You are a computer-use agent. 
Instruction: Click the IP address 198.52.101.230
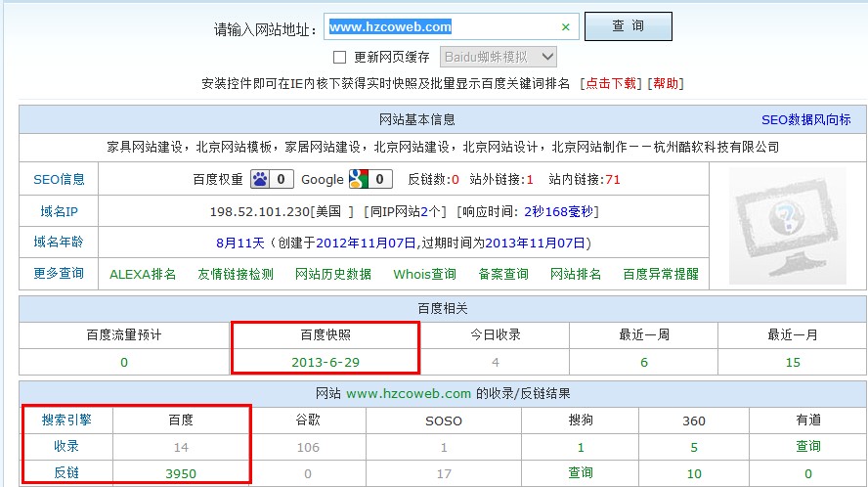pyautogui.click(x=260, y=211)
